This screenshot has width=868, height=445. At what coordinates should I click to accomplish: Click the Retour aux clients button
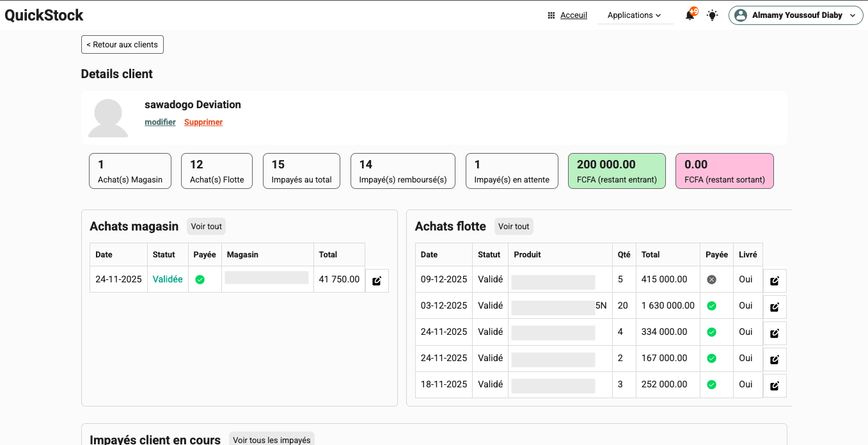[122, 45]
